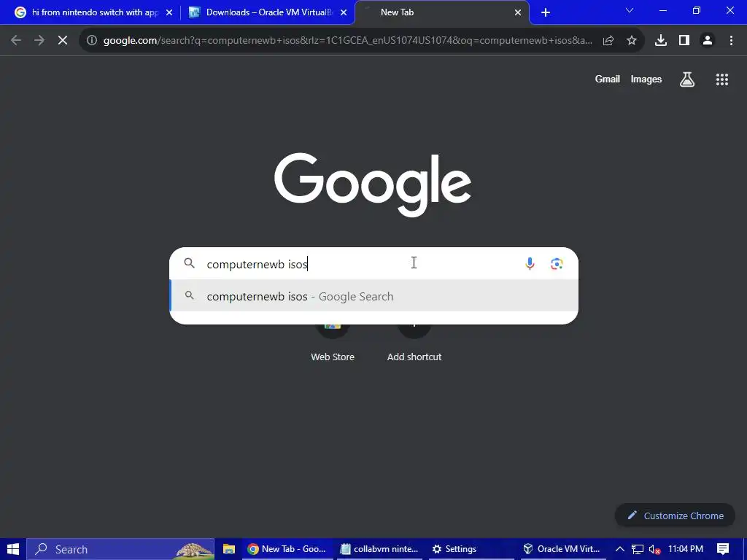Open the Web Store shortcut
The width and height of the screenshot is (747, 560).
point(333,341)
